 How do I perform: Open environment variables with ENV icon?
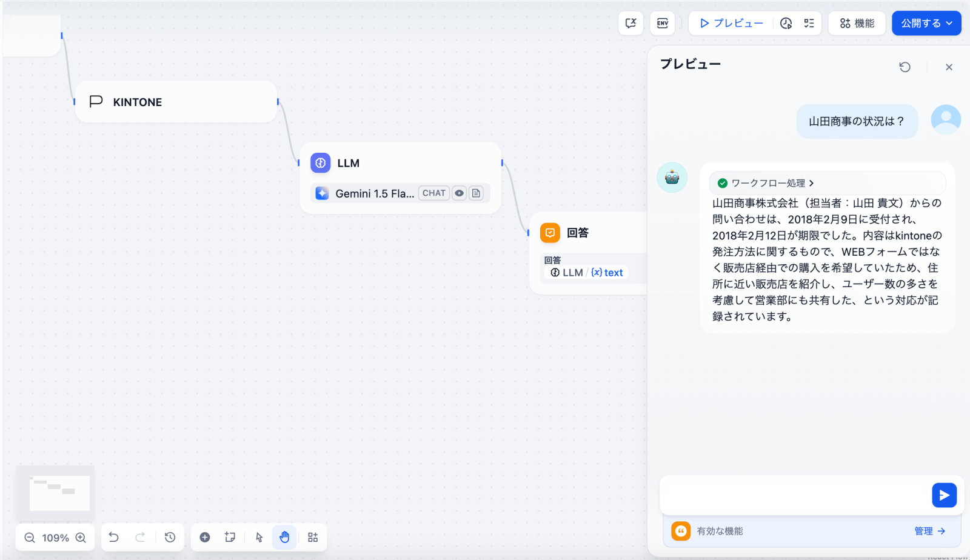[x=662, y=23]
